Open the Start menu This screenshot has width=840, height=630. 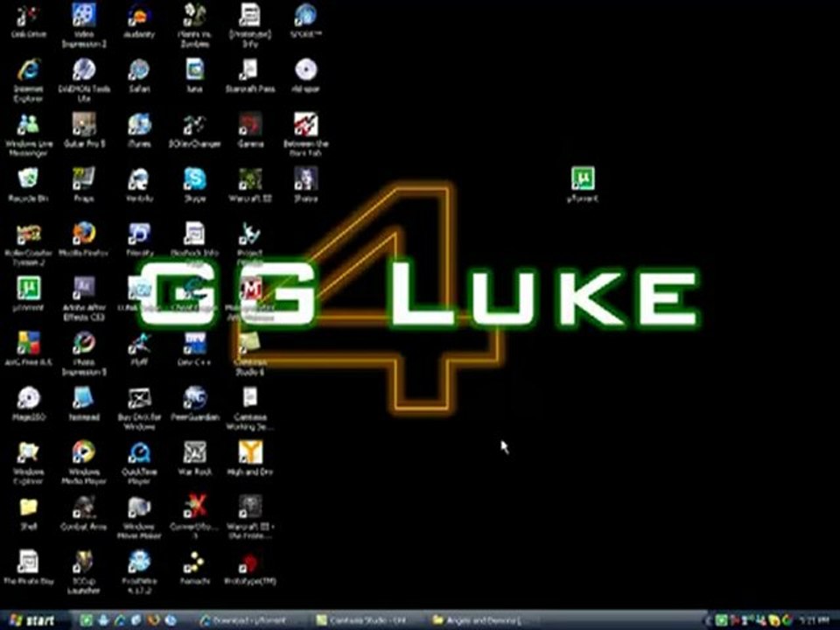[x=33, y=620]
